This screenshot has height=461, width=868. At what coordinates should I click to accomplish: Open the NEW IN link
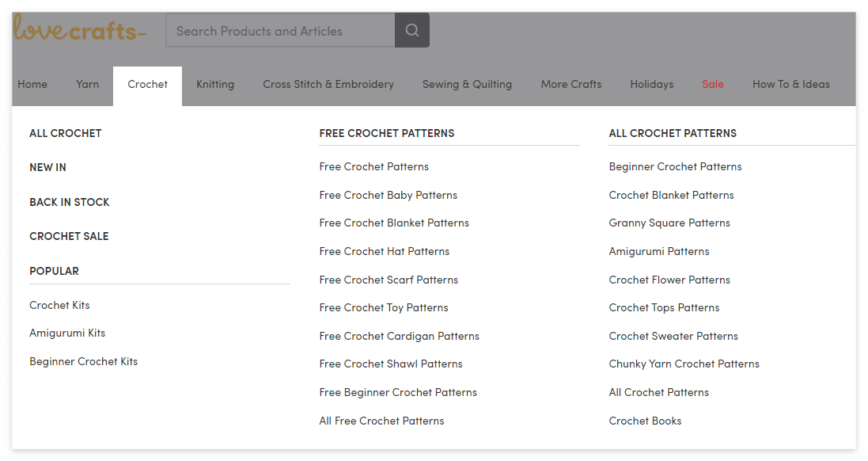click(x=48, y=167)
